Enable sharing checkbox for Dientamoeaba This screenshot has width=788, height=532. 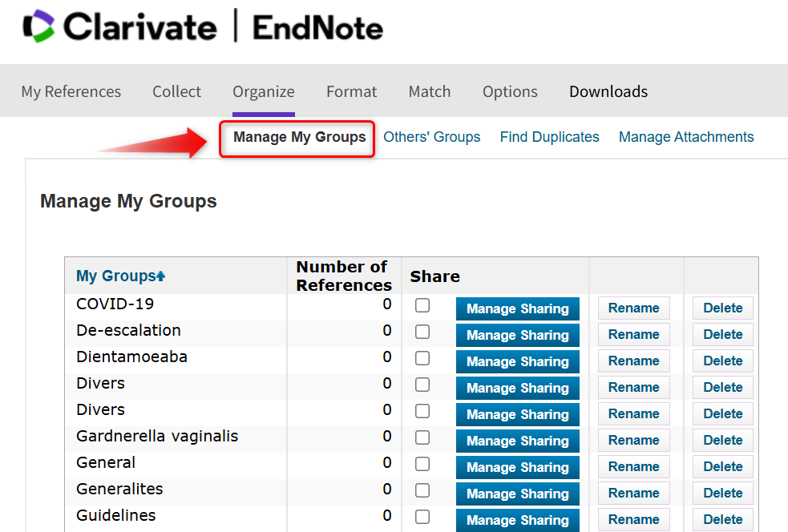coord(422,358)
